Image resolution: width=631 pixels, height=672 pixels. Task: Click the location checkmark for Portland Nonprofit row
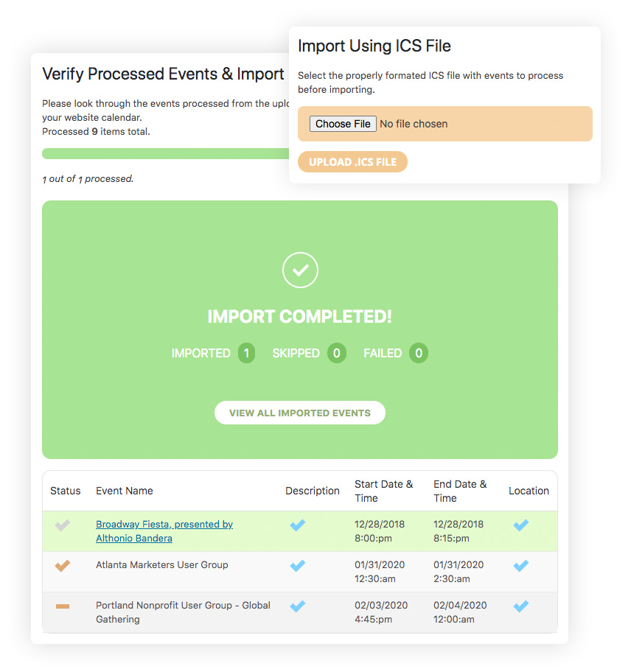521,606
